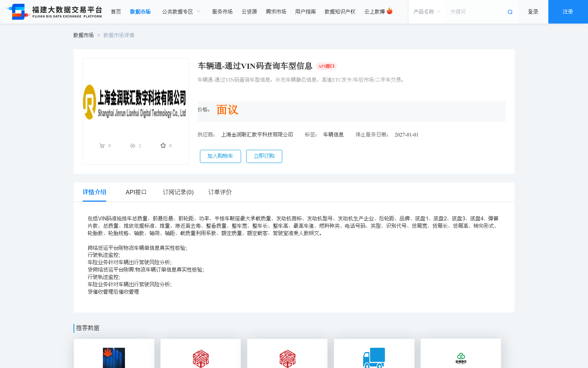
Task: Click the stop-service date 2027-01-01
Action: tap(406, 135)
